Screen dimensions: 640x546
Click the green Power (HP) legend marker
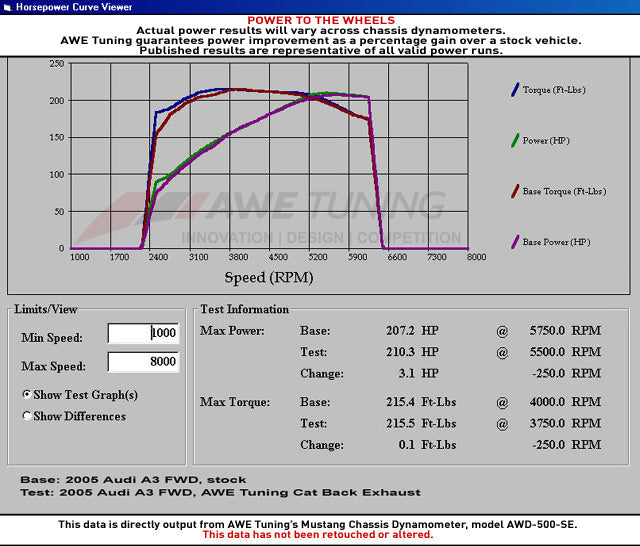pos(514,141)
